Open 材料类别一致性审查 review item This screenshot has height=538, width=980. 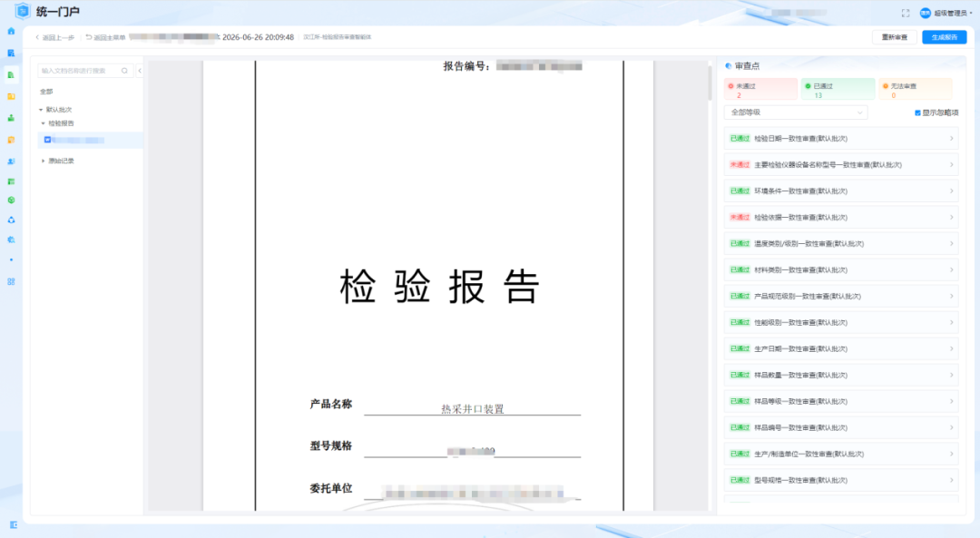click(x=840, y=270)
